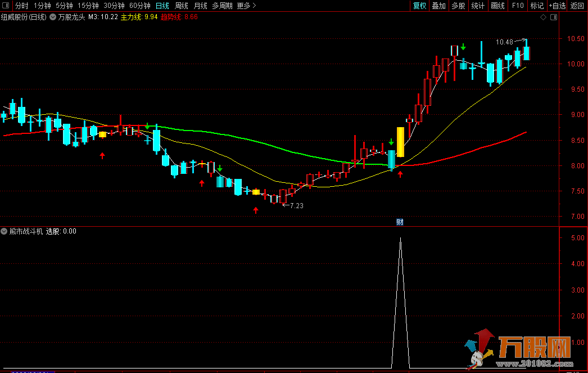Click the 财 financial marker on the chart

click(400, 222)
